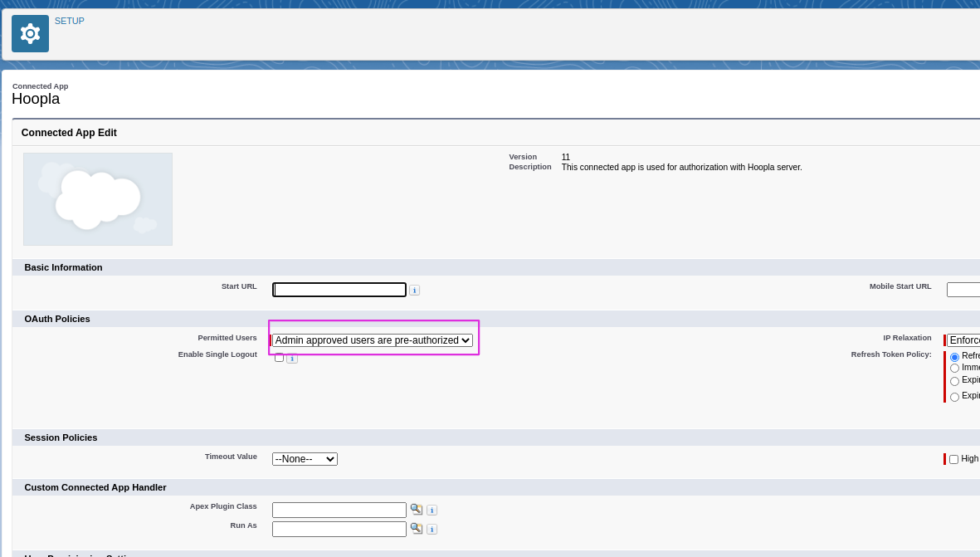Click the 'Session Policies' section header

click(61, 437)
